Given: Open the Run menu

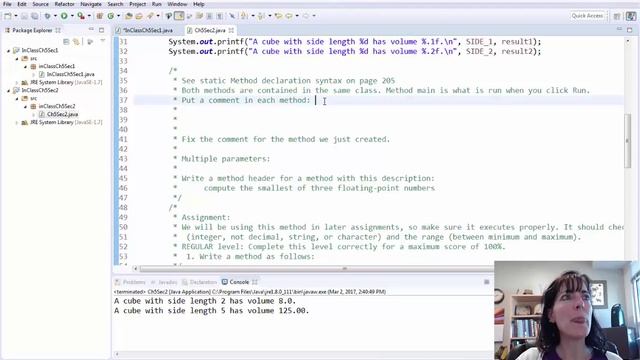Looking at the screenshot, I should (x=157, y=4).
